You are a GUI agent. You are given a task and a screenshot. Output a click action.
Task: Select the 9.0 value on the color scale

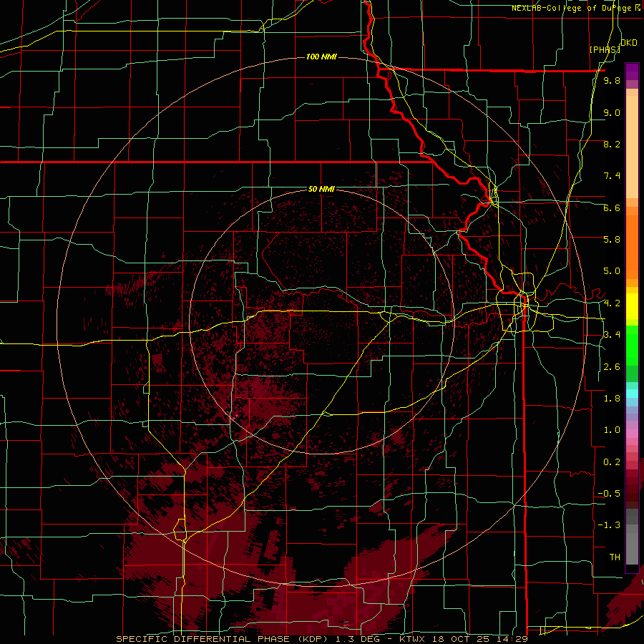point(612,112)
